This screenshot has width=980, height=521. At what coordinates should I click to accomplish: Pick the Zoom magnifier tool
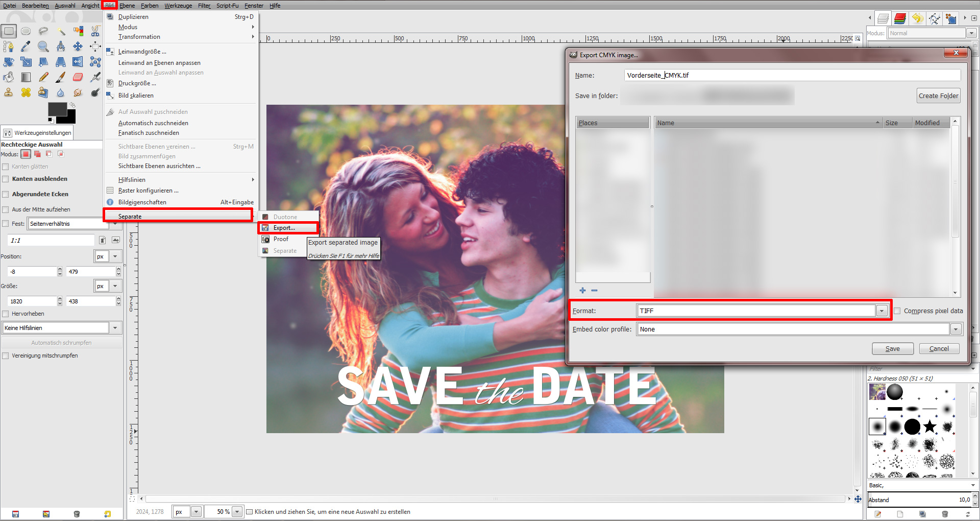[x=43, y=47]
